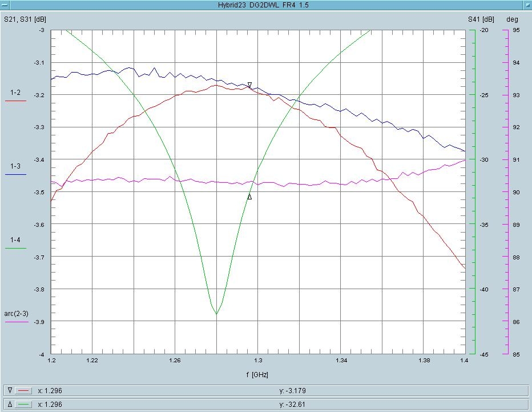Click the 1.22 frequency tick label

[92, 361]
